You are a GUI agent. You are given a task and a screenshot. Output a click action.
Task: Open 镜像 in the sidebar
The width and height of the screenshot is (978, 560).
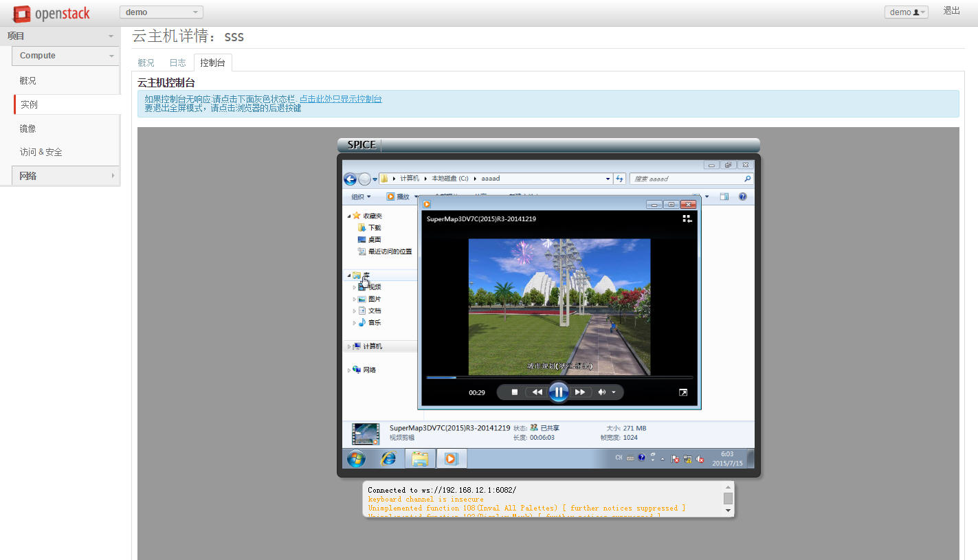[28, 128]
